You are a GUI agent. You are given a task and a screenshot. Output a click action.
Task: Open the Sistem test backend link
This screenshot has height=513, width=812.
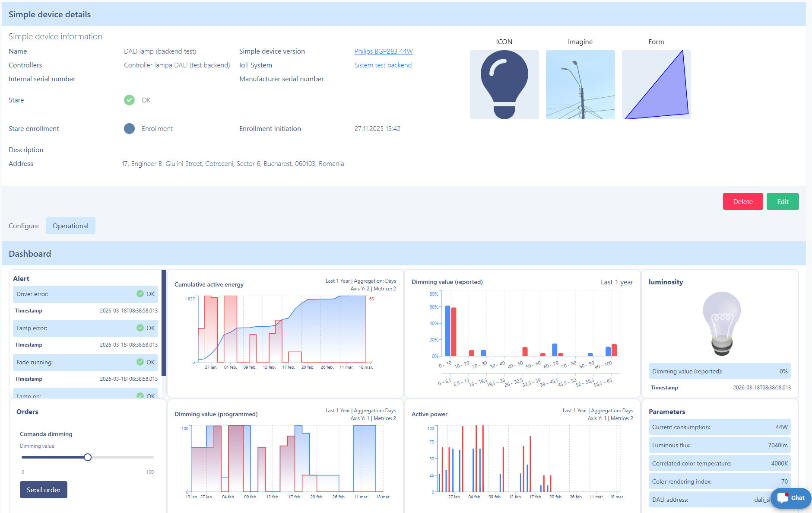tap(383, 65)
